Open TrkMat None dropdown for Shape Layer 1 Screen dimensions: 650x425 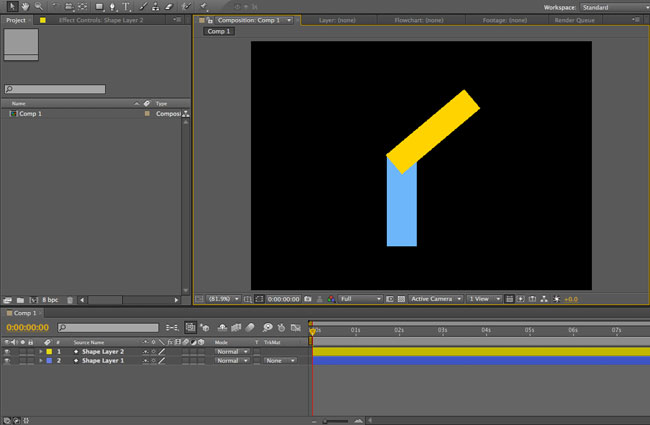coord(280,361)
